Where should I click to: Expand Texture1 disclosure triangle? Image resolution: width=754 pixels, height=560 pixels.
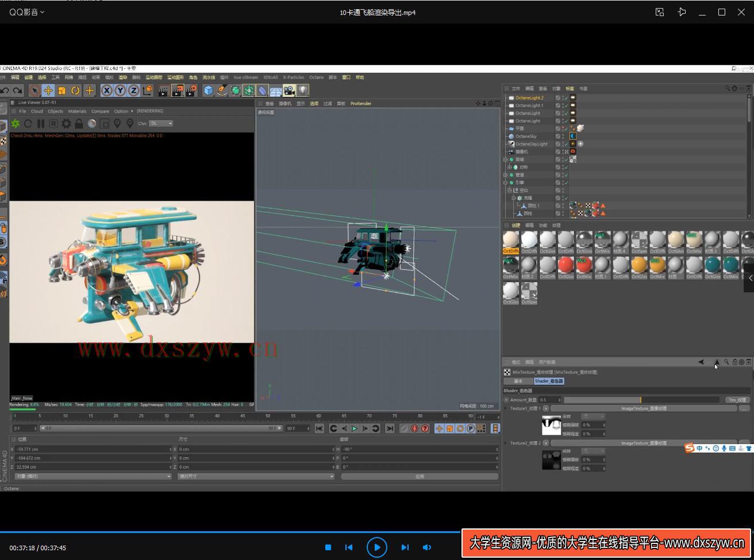[x=506, y=408]
